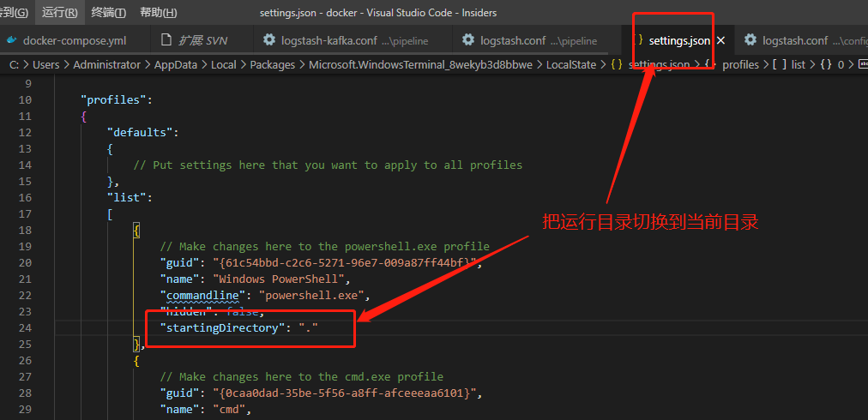Click the gear icon on logstash.conf pipeline tab
This screenshot has height=420, width=868.
click(468, 39)
